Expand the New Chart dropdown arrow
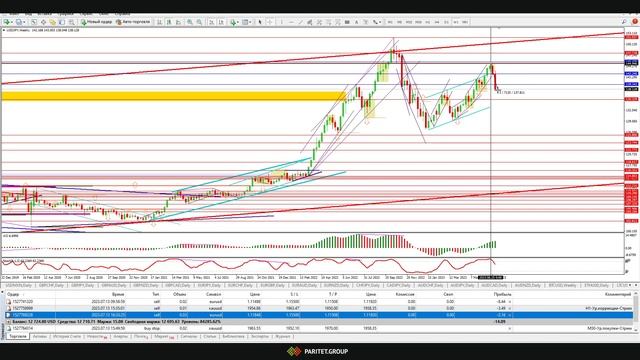The image size is (640, 360). pyautogui.click(x=12, y=22)
